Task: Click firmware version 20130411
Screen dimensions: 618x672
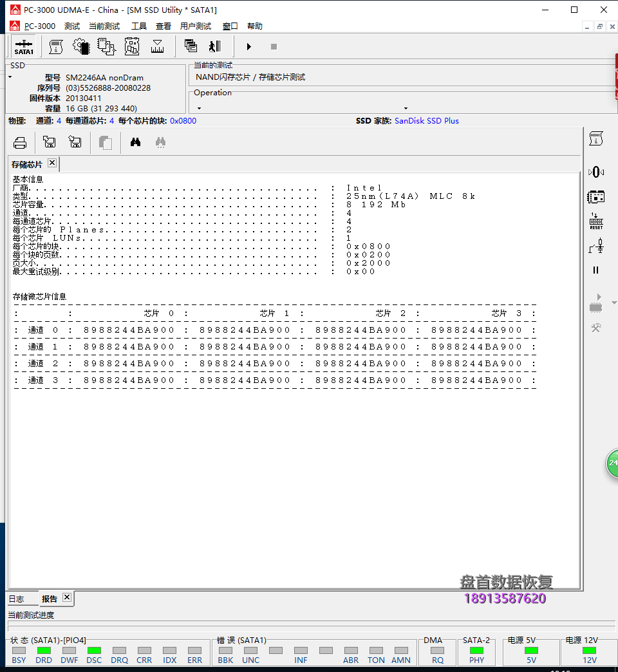Action: coord(83,98)
